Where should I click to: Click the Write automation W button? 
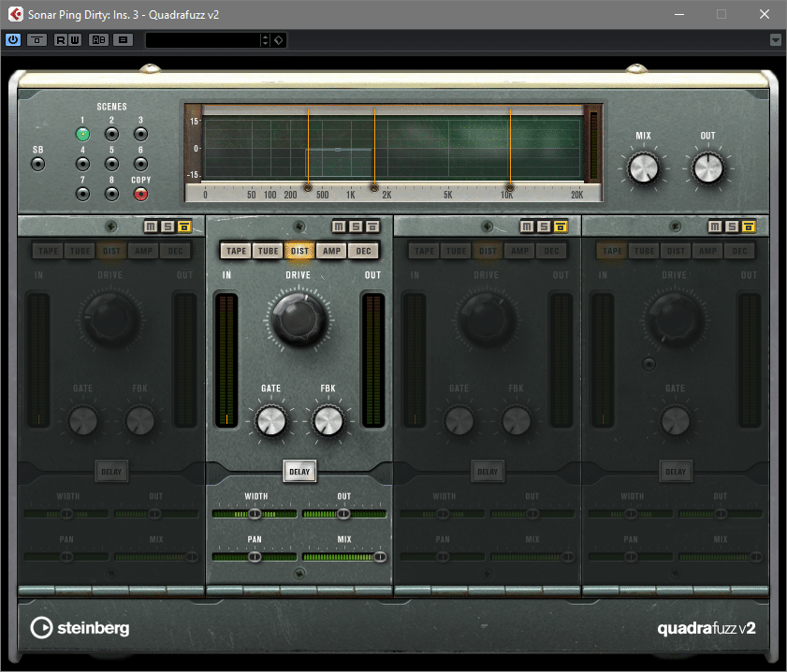74,39
